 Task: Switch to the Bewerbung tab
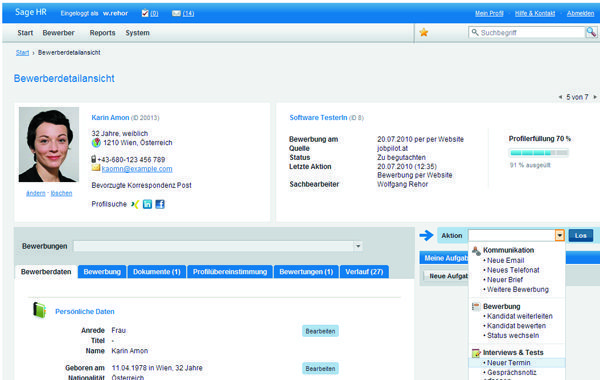[x=102, y=272]
